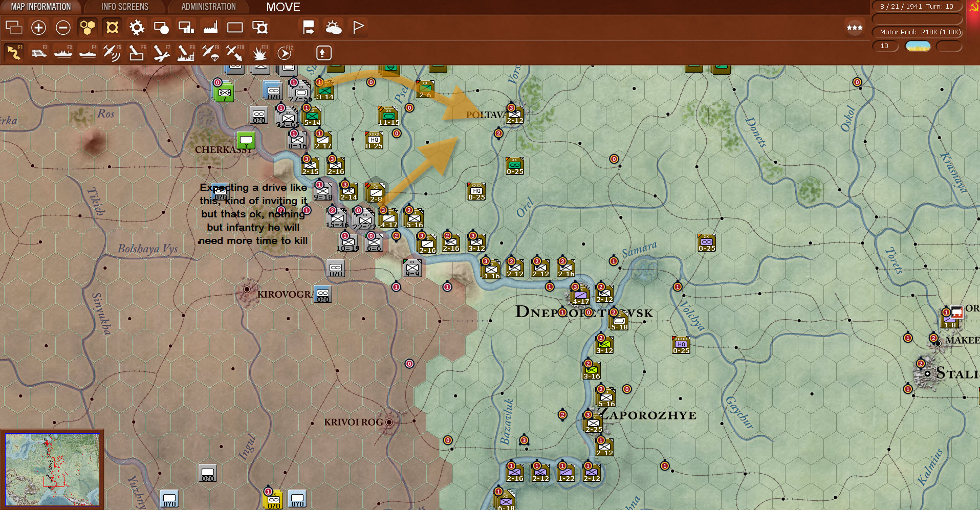Select the Soviet 2-25 unit at Zaporozhye

(x=594, y=424)
